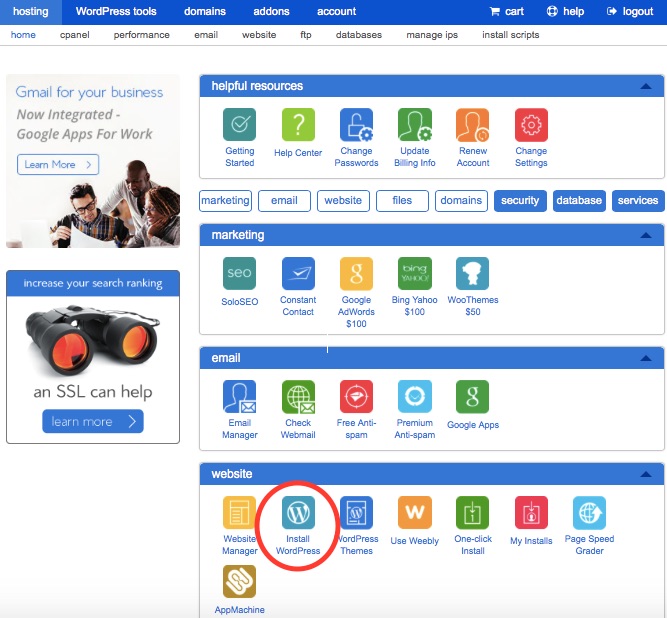Screen dimensions: 667x618
Task: Click the Install WordPress icon
Action: click(298, 513)
